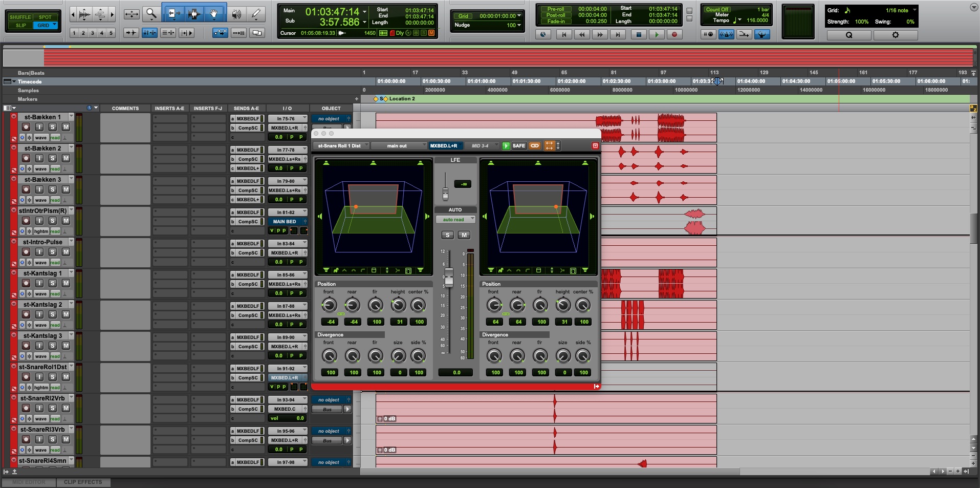
Task: Select the Selector waveform tool
Action: (x=193, y=14)
